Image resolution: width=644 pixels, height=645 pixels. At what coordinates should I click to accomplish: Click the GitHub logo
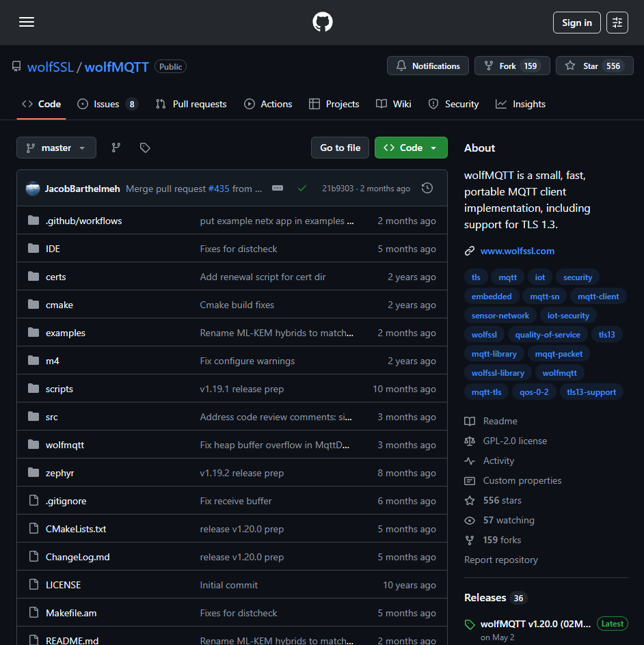(x=322, y=22)
